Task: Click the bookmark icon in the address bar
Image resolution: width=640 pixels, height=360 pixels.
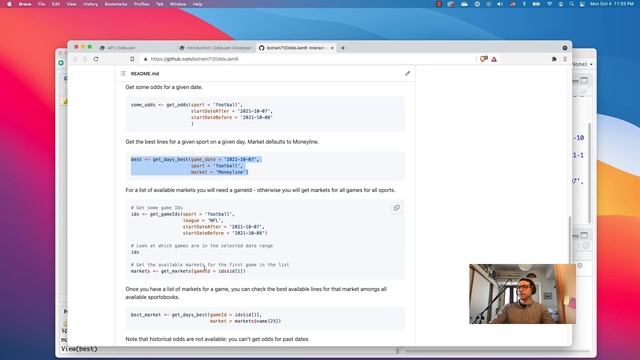Action: point(132,59)
